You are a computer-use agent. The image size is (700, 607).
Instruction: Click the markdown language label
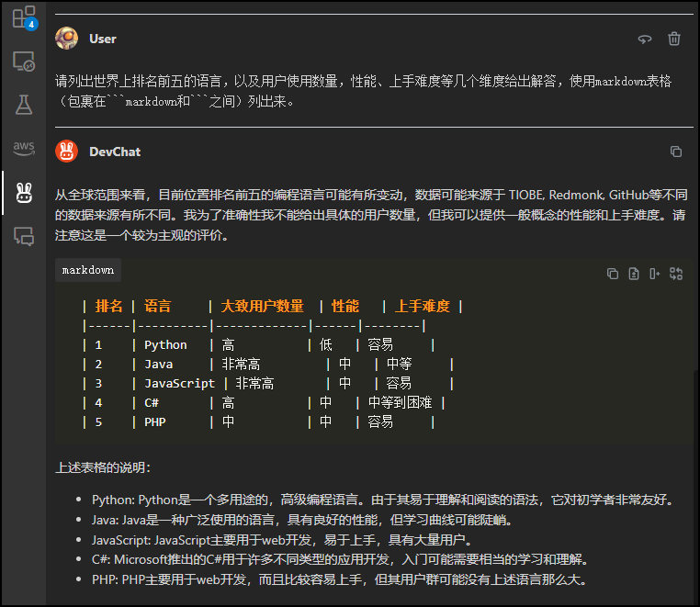(x=88, y=270)
